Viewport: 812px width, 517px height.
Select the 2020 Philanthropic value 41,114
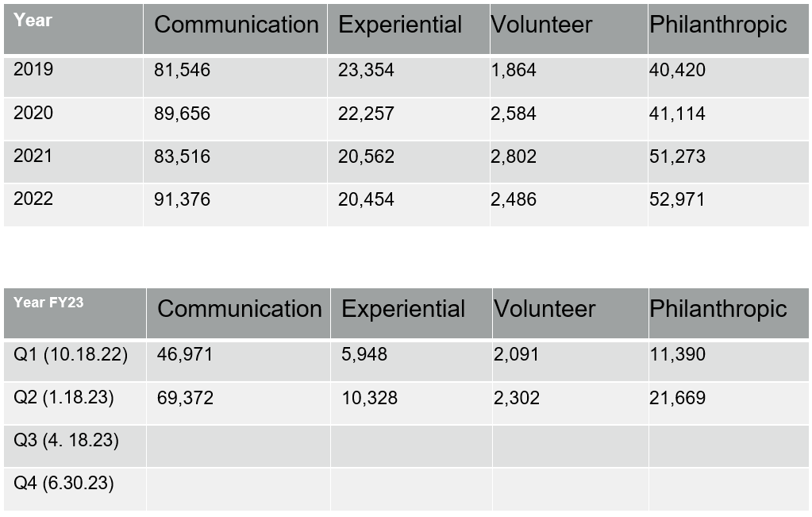point(677,114)
